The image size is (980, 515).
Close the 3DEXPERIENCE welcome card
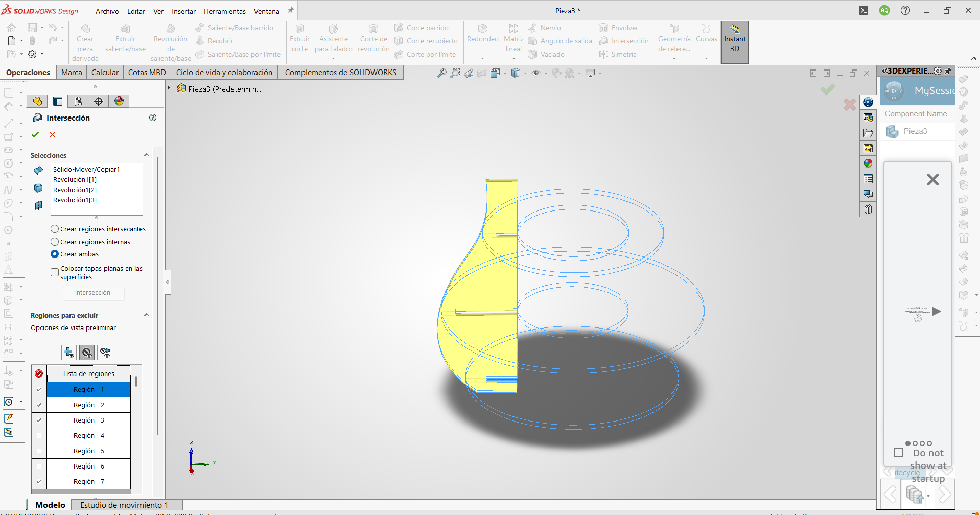click(933, 180)
